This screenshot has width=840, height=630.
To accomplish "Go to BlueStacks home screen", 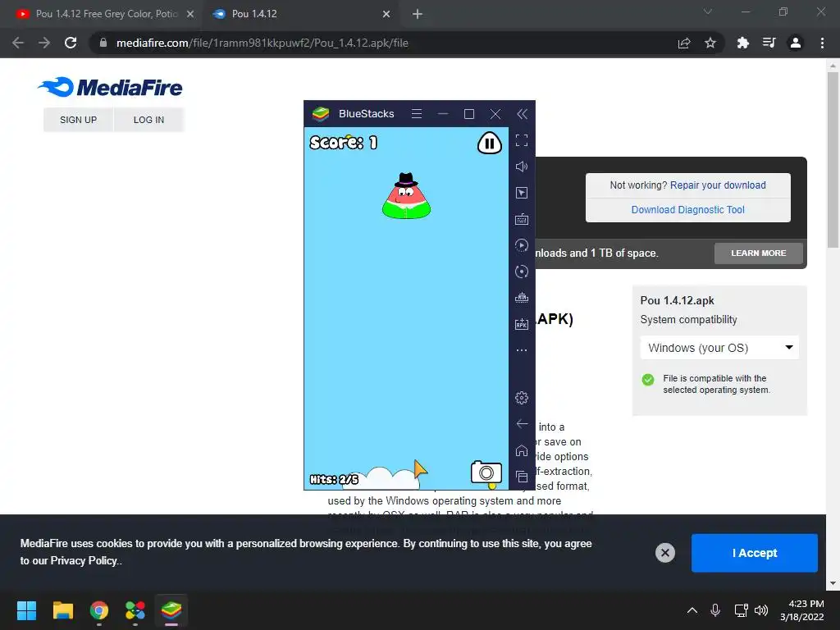I will click(x=521, y=450).
